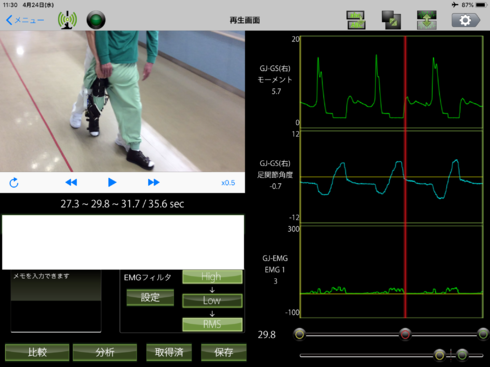Screen dimensions: 490x367
Task: Select the green handle on lower slider
Action: tap(462, 355)
